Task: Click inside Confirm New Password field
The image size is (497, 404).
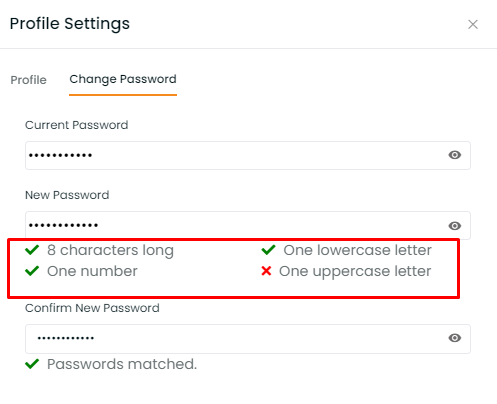Action: 248,339
